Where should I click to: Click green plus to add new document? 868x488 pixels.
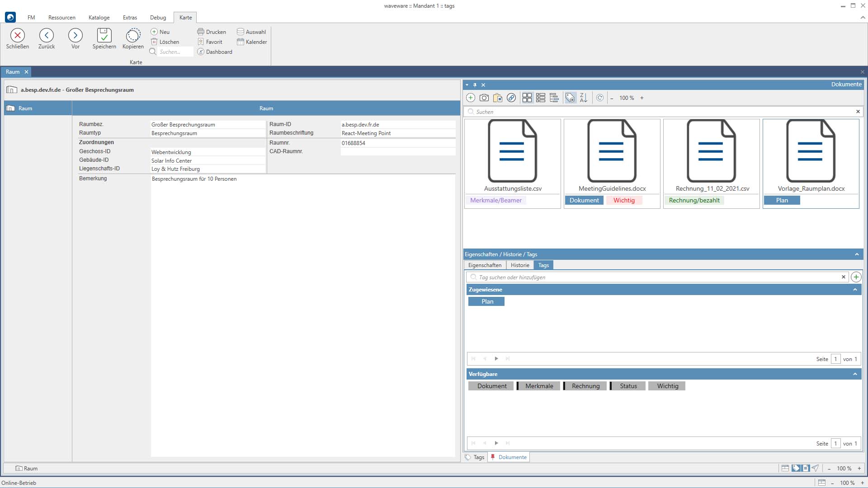tap(470, 98)
